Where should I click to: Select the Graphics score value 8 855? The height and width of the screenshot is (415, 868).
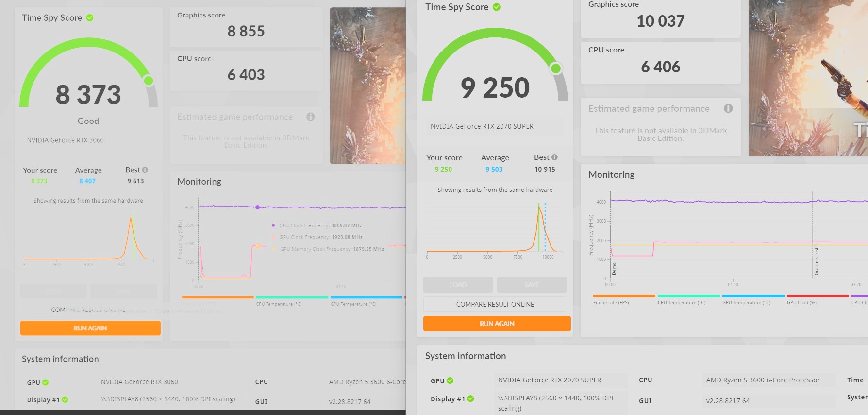coord(246,31)
